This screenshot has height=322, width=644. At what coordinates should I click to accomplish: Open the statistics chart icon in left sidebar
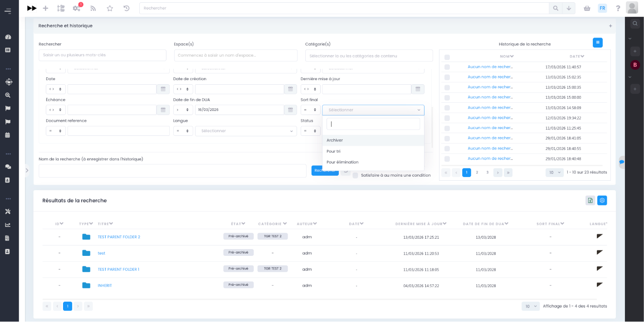tap(8, 225)
